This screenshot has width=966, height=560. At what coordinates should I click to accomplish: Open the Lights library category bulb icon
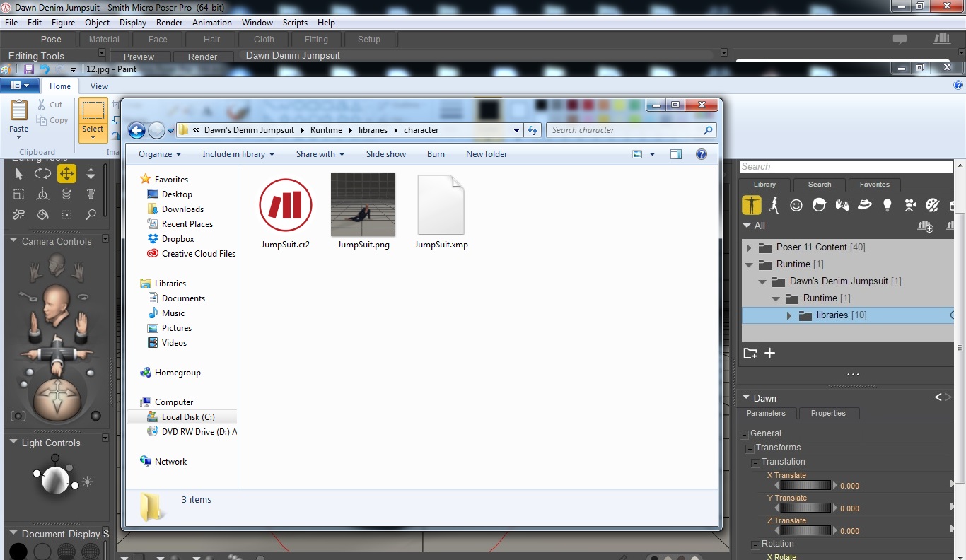[888, 205]
